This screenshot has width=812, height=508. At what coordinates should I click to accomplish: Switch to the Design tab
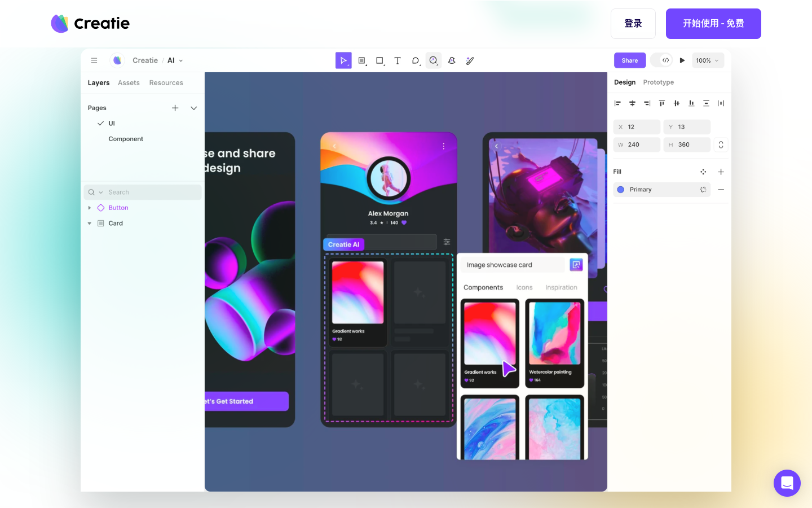[625, 82]
